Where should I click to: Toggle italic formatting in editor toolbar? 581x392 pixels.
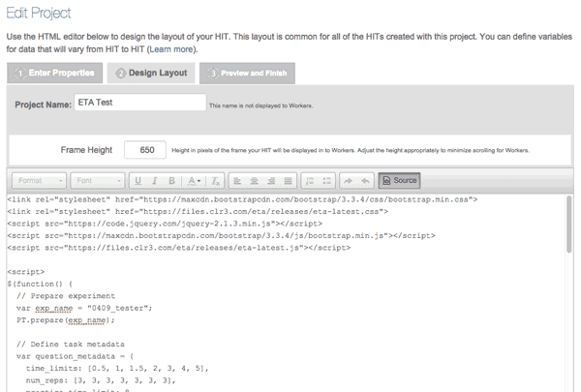coord(155,181)
